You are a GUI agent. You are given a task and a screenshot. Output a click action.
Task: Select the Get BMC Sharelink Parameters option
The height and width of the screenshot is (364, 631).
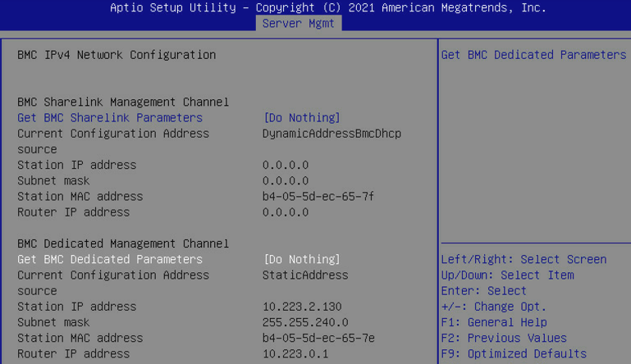(110, 118)
